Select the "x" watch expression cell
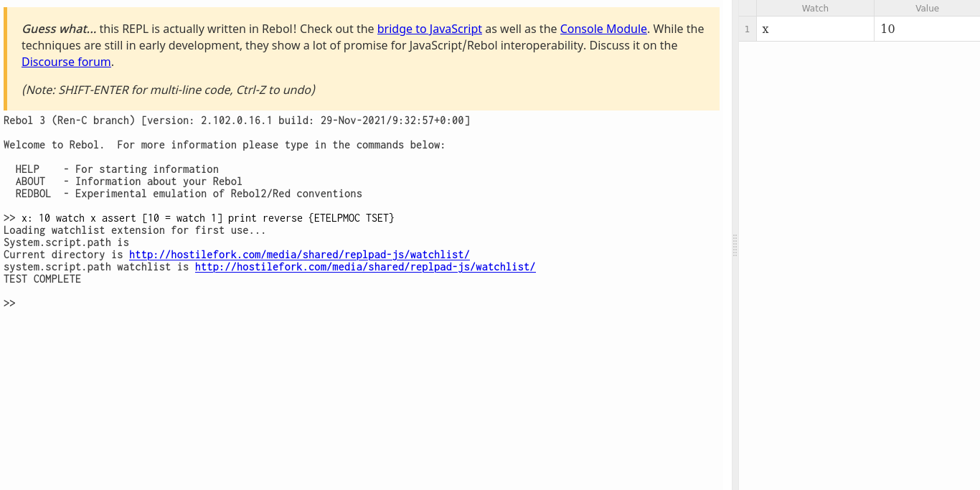 pyautogui.click(x=814, y=29)
